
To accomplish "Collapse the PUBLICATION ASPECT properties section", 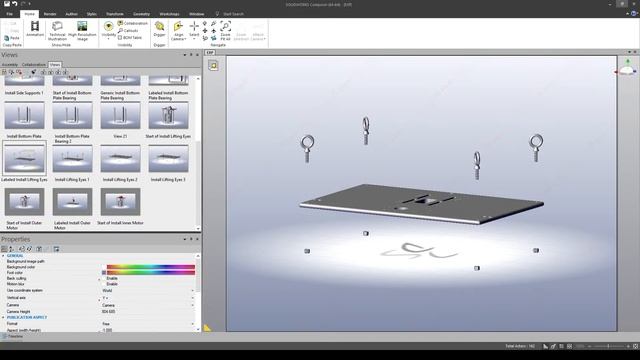I will click(3, 317).
